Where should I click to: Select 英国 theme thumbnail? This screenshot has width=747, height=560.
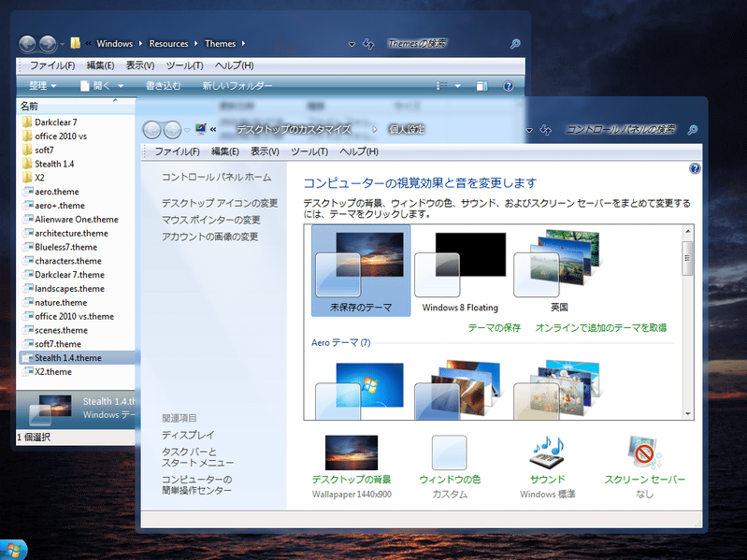(559, 270)
